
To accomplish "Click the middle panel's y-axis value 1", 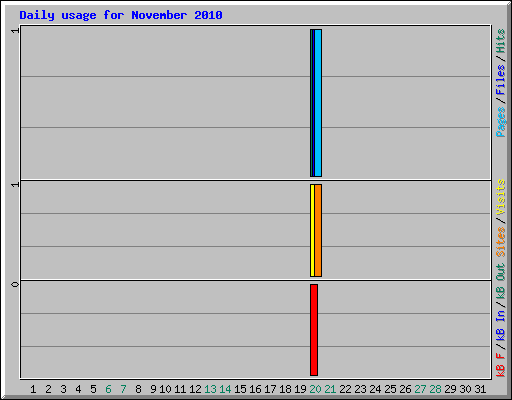I will tap(15, 184).
